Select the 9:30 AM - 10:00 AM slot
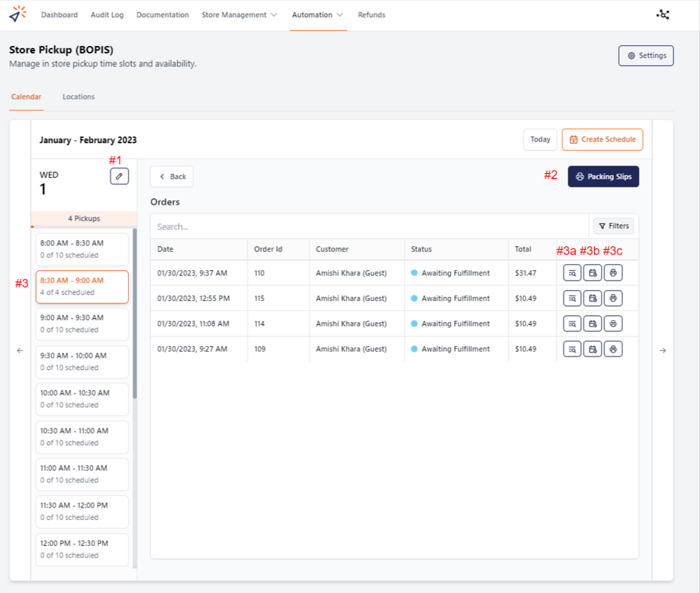 pyautogui.click(x=82, y=362)
